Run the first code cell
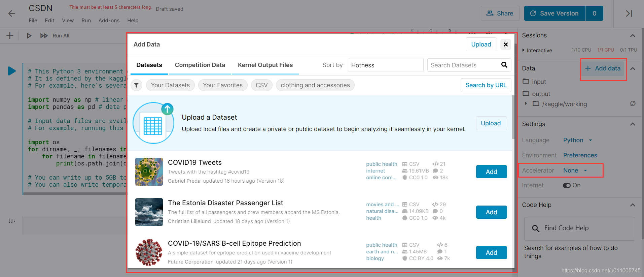 pyautogui.click(x=12, y=71)
